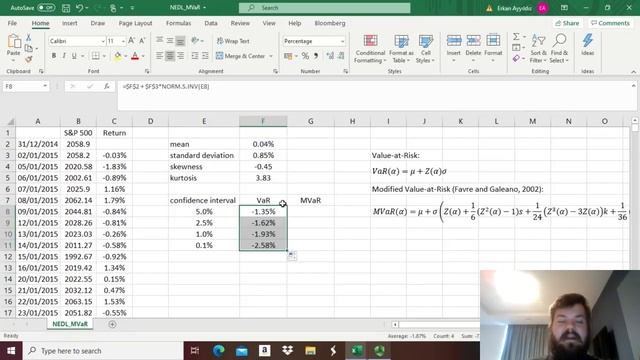640x360 pixels.
Task: Click the Windows Start button
Action: click(x=11, y=351)
